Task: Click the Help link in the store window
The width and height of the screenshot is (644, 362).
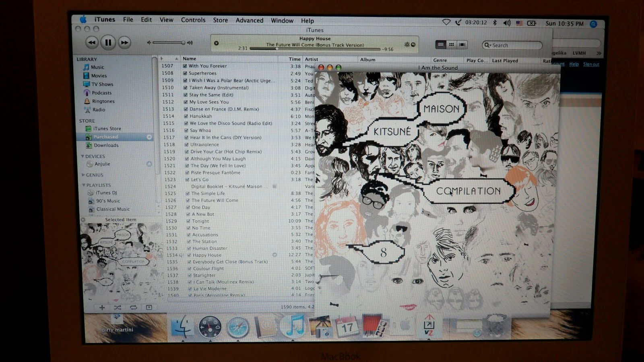Action: coord(574,64)
